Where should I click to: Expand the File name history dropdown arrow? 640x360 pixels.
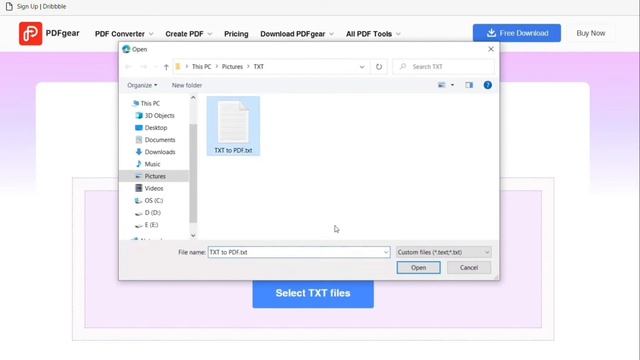(386, 252)
